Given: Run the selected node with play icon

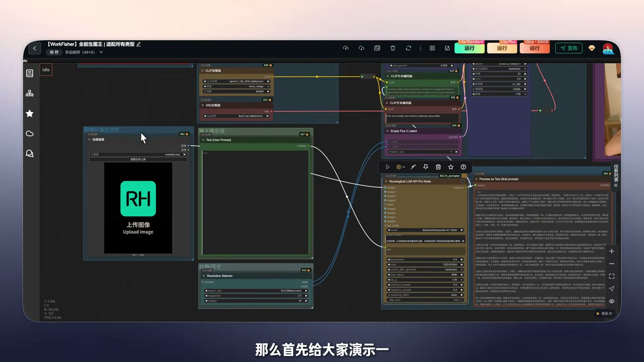Looking at the screenshot, I should coord(387,167).
